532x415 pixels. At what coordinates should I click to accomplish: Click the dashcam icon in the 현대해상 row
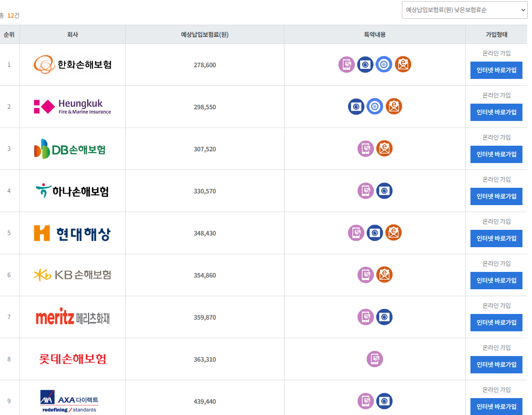point(375,233)
